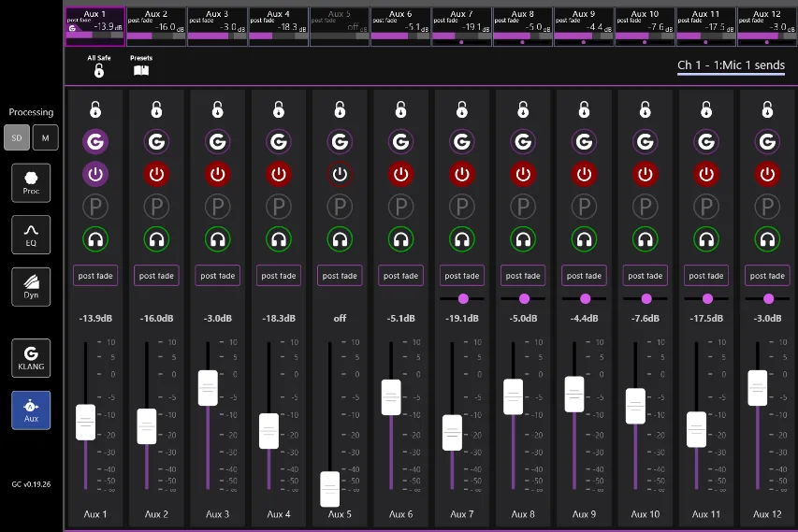The width and height of the screenshot is (798, 532).
Task: Select the Aux 2 tab in top strip
Action: (x=156, y=26)
